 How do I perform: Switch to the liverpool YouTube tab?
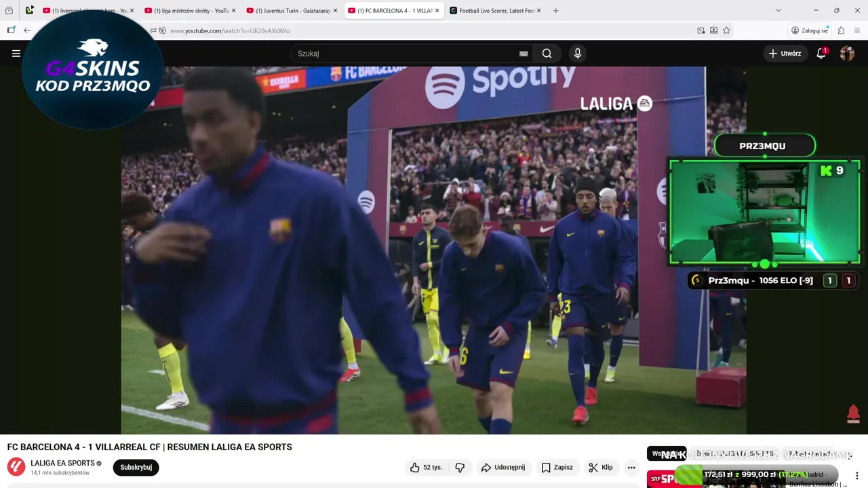click(x=88, y=11)
